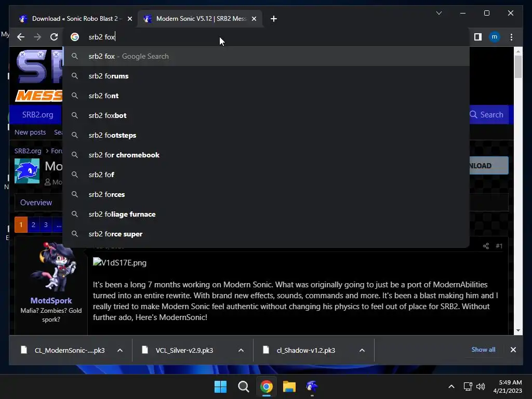Image resolution: width=532 pixels, height=399 pixels.
Task: Open the Chrome side panel icon
Action: 478,37
